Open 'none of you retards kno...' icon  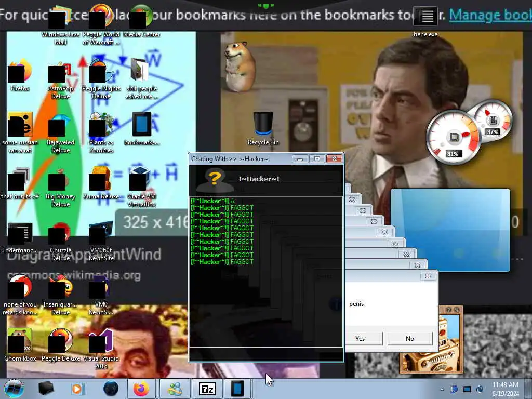(20, 295)
